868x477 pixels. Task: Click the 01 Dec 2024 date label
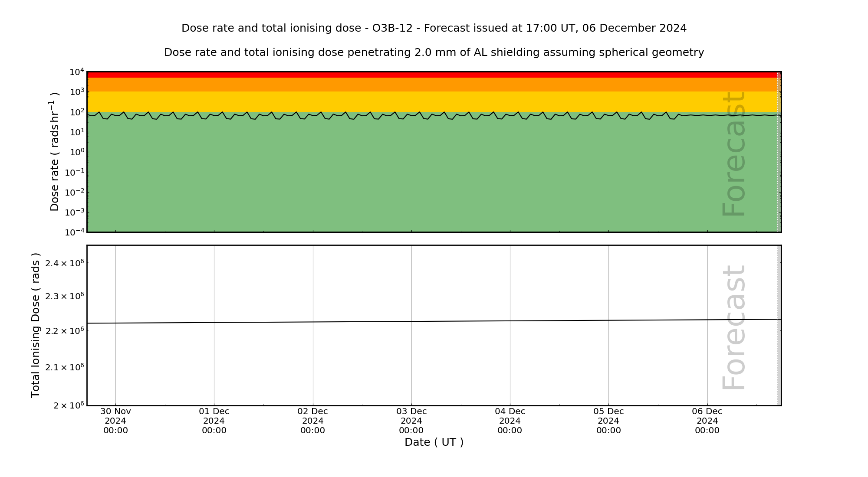tap(214, 421)
